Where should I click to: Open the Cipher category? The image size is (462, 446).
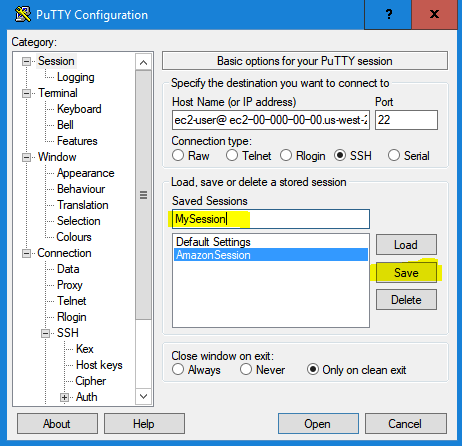click(x=91, y=381)
